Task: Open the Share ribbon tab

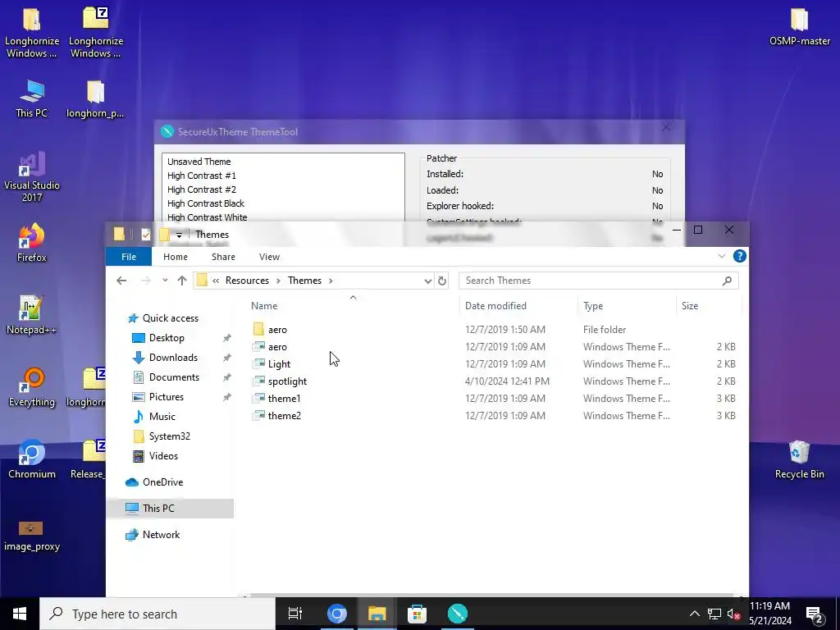Action: pyautogui.click(x=223, y=257)
